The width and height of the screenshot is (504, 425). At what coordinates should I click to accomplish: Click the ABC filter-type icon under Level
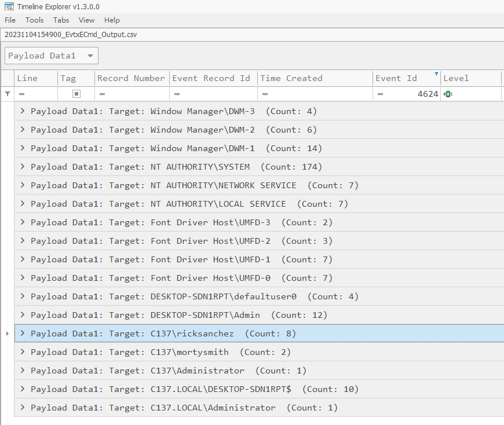tap(448, 94)
